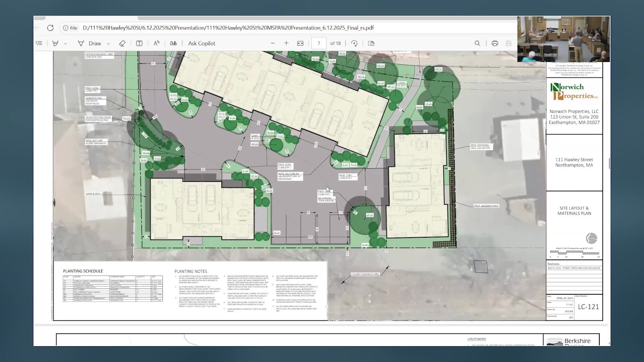
Task: Start Read aloud
Action: coord(156,43)
